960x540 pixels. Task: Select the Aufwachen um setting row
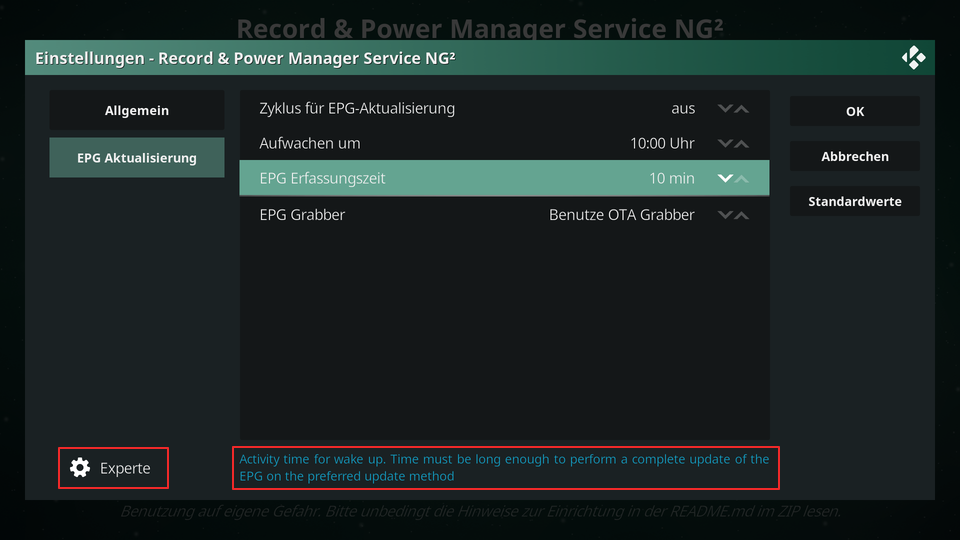click(x=504, y=143)
